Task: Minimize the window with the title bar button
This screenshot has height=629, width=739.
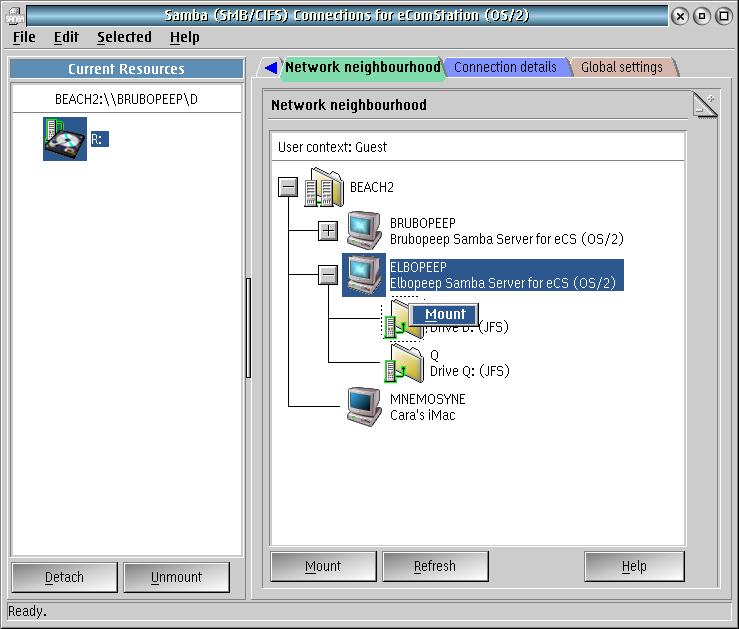Action: tap(701, 16)
